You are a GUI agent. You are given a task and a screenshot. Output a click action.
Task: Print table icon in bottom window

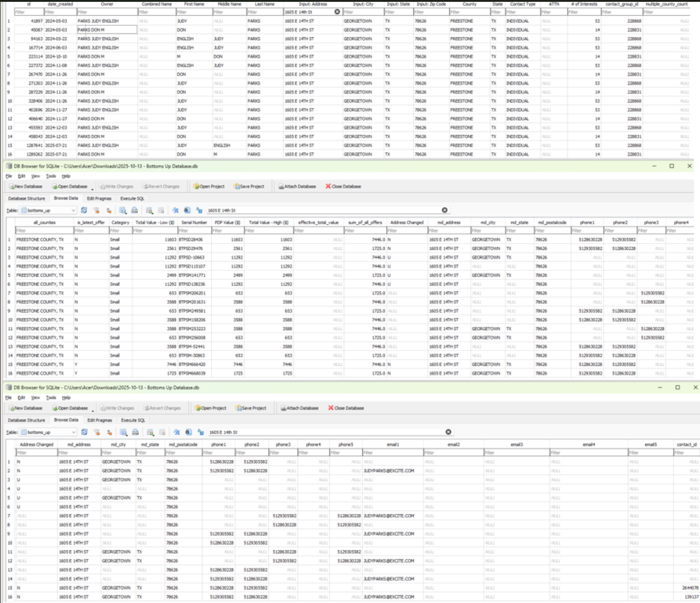(x=135, y=432)
